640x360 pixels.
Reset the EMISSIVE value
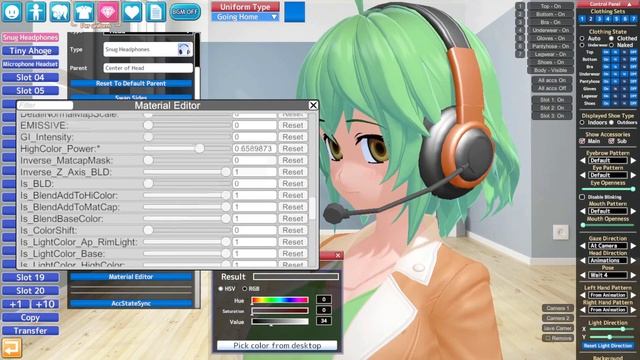point(293,125)
